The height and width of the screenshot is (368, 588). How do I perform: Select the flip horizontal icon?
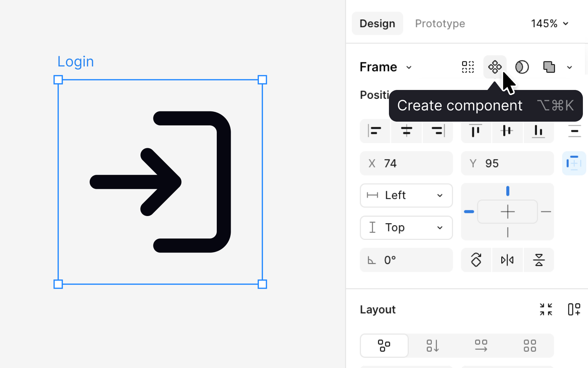tap(507, 260)
